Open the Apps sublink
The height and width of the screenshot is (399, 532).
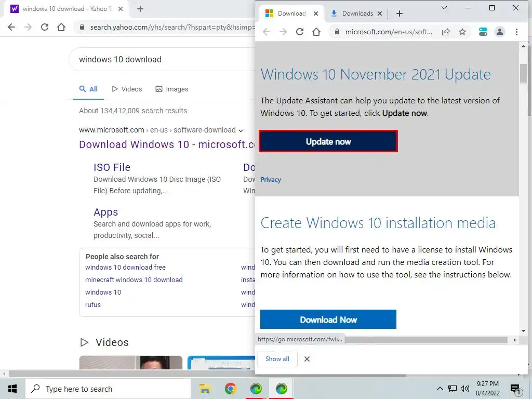pyautogui.click(x=106, y=212)
